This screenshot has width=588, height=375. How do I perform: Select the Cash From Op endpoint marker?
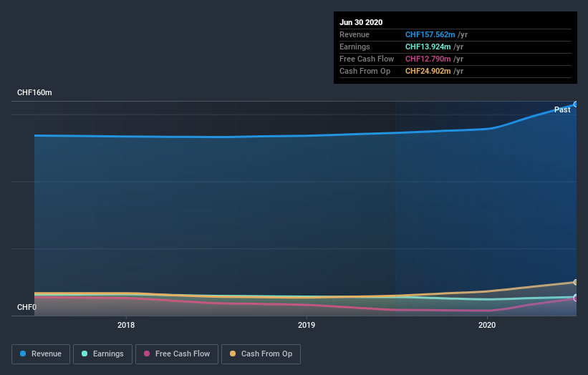click(576, 282)
